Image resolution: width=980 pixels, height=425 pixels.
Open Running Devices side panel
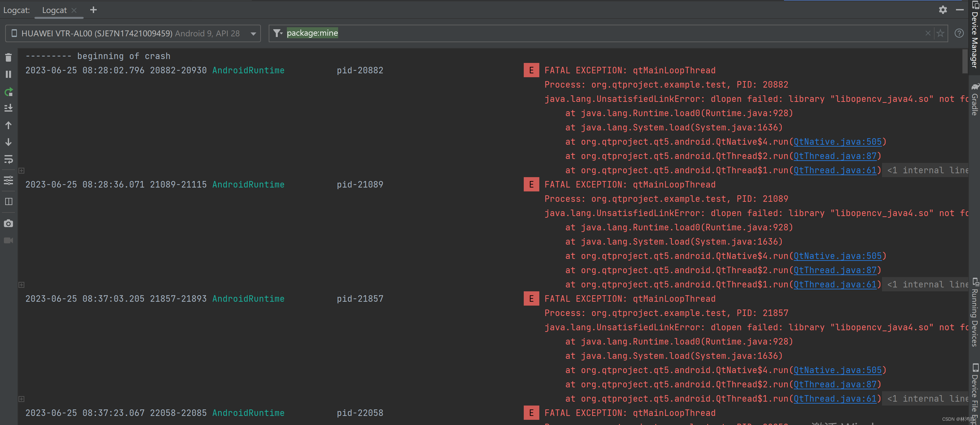click(975, 312)
